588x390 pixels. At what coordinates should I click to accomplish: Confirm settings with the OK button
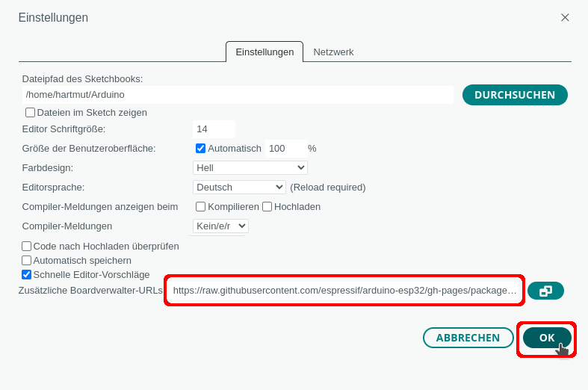point(547,338)
